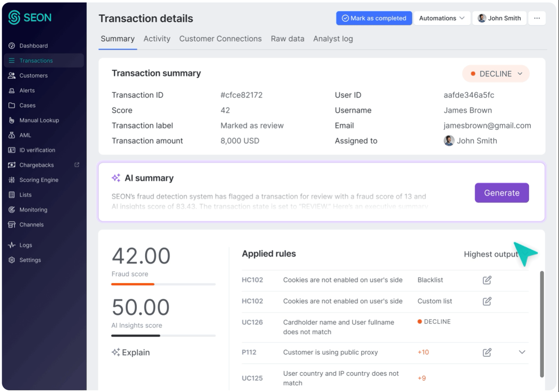Edit the HC102 Blacklist rule
This screenshot has width=559, height=392.
coord(487,280)
